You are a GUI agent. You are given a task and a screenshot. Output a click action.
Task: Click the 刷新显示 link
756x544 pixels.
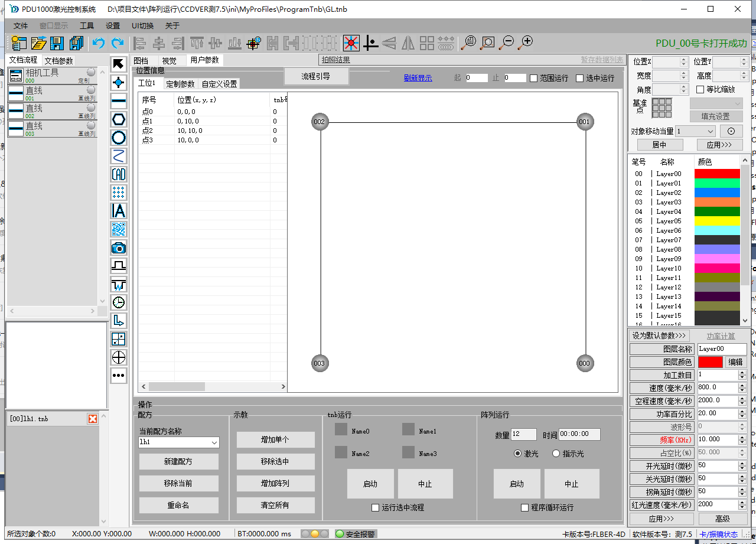coord(418,78)
